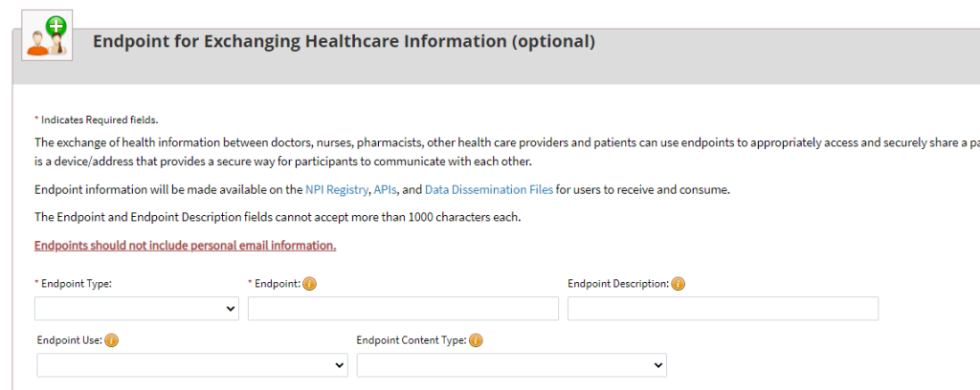Click the Endpoint Type field label
The image size is (980, 390).
click(x=78, y=284)
